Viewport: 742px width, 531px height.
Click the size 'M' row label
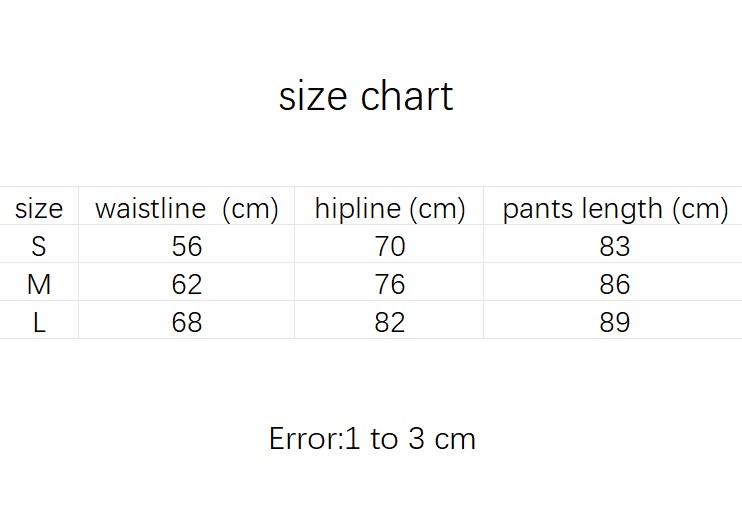(39, 282)
